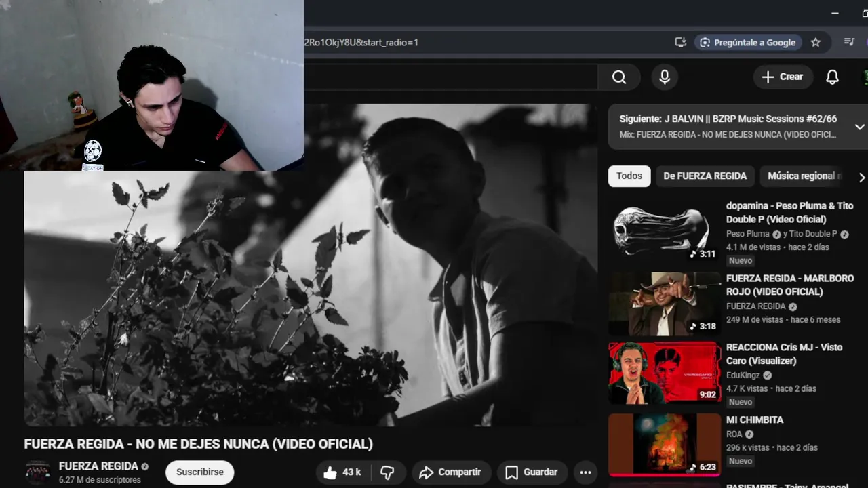Click the YouTube search magnifier button
This screenshot has height=488, width=868.
click(618, 77)
